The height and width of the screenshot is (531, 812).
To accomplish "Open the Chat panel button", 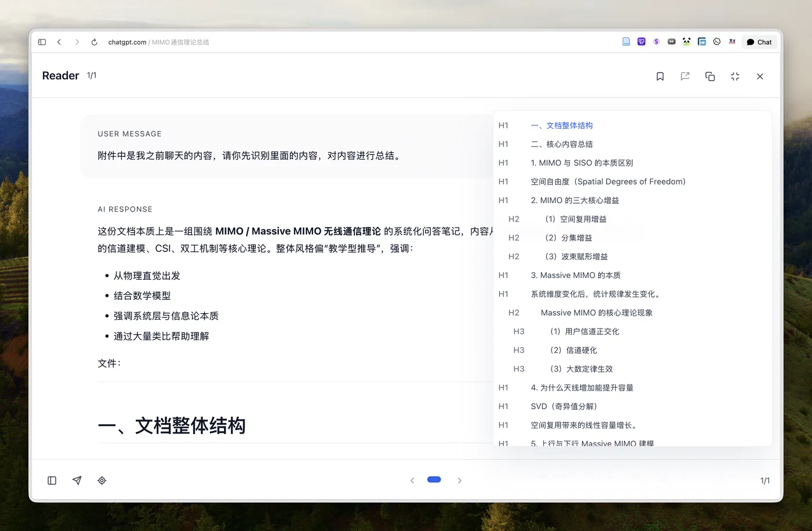I will (759, 42).
